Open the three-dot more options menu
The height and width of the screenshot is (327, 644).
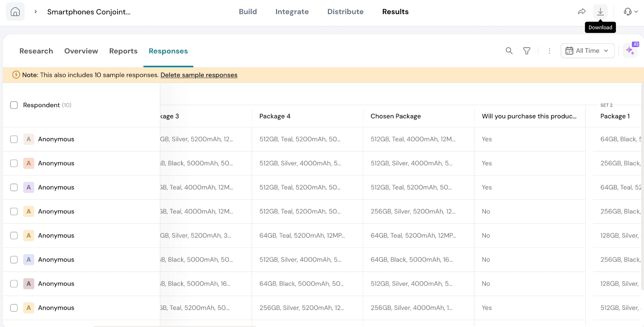549,51
